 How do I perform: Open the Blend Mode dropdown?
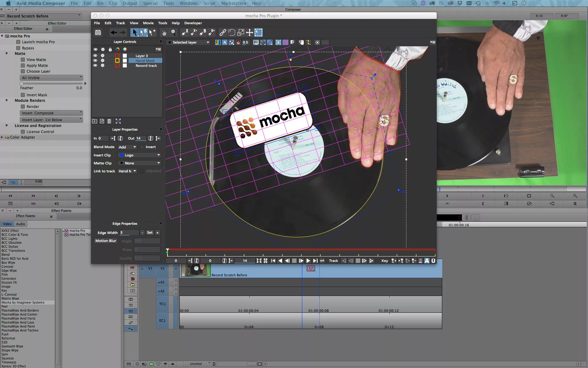click(127, 147)
